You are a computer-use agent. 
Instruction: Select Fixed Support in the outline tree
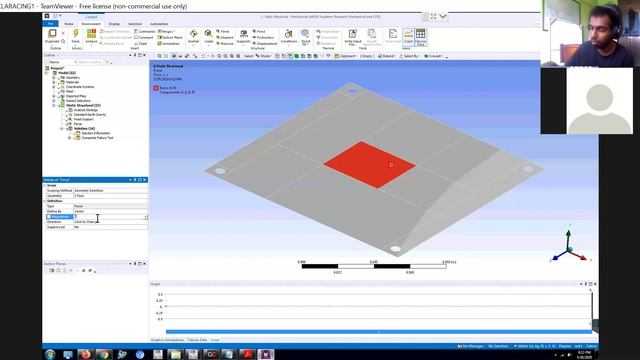pos(83,119)
